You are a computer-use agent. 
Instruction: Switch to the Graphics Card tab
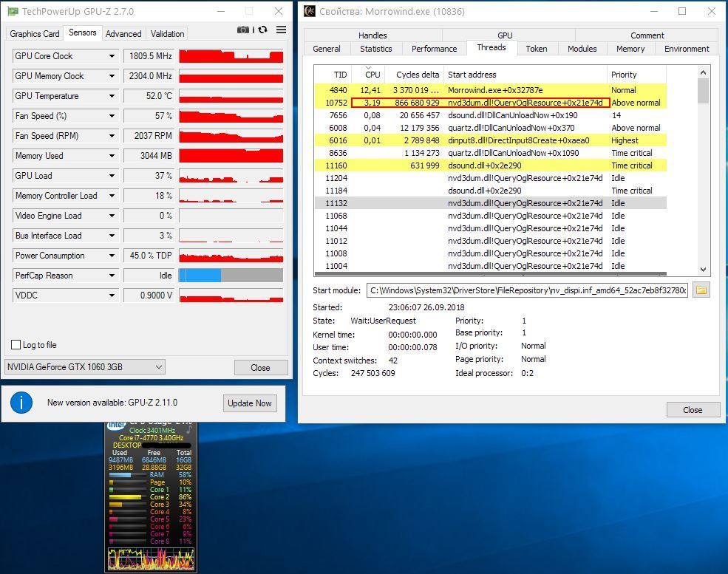click(x=34, y=33)
